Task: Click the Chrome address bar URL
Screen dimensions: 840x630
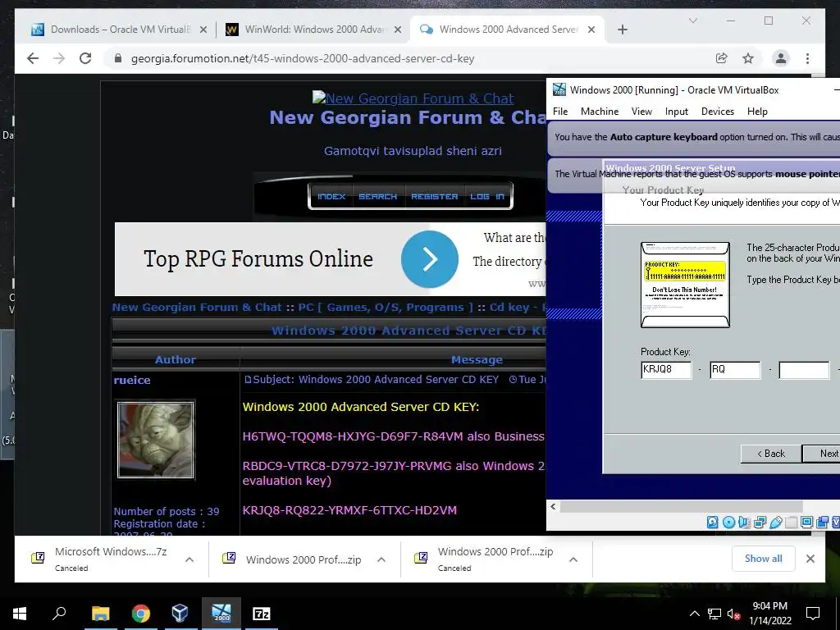Action: pyautogui.click(x=303, y=58)
